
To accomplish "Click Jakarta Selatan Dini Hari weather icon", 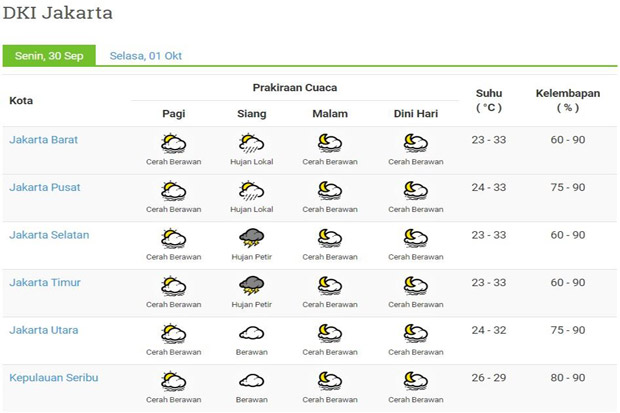I will tap(416, 238).
